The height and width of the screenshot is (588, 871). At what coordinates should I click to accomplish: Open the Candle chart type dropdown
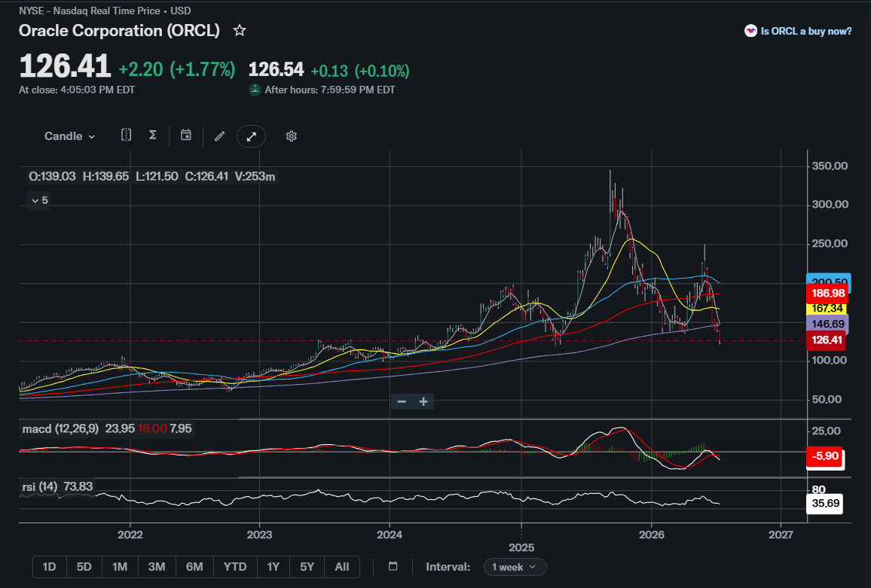[x=69, y=136]
